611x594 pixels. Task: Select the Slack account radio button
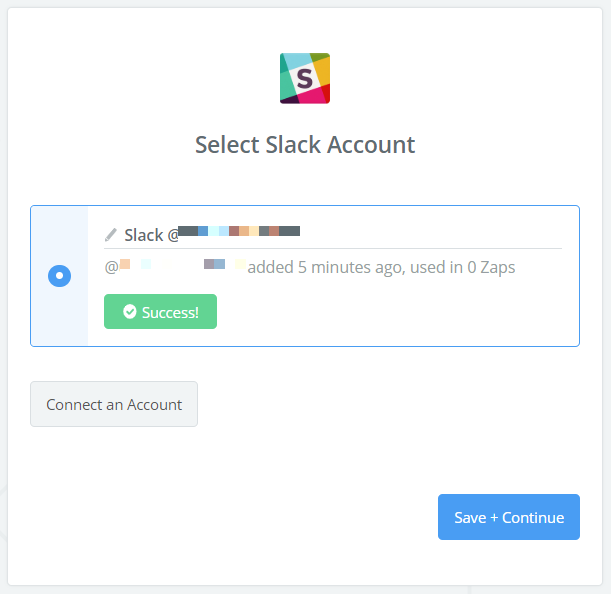[x=59, y=276]
